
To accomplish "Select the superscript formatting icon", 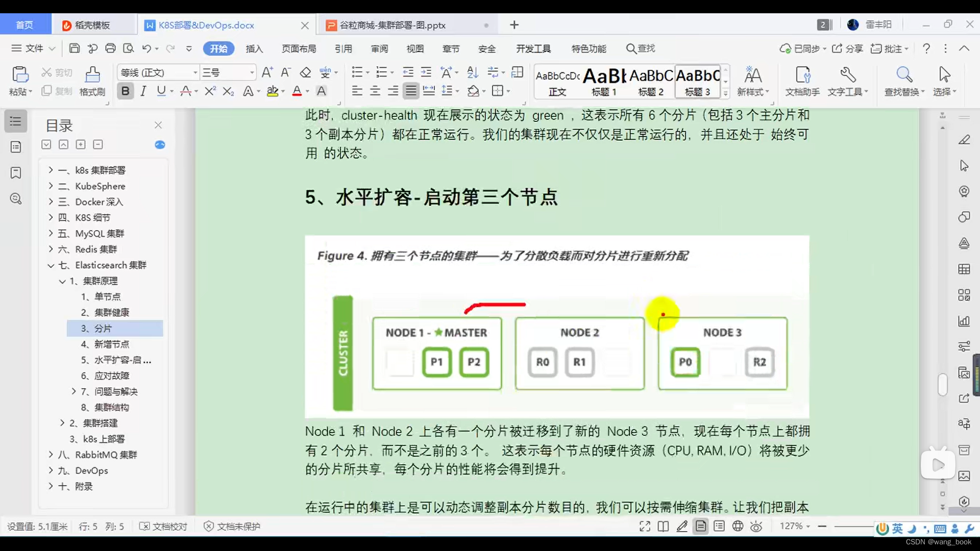I will tap(209, 91).
